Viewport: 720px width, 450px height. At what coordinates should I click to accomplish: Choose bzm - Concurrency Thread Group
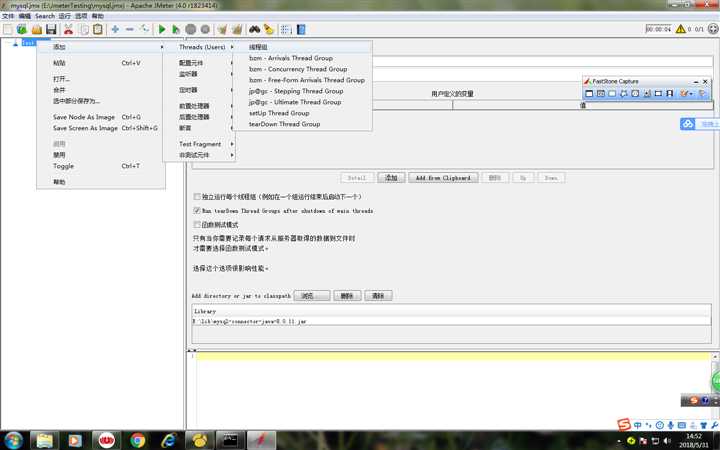pyautogui.click(x=303, y=69)
